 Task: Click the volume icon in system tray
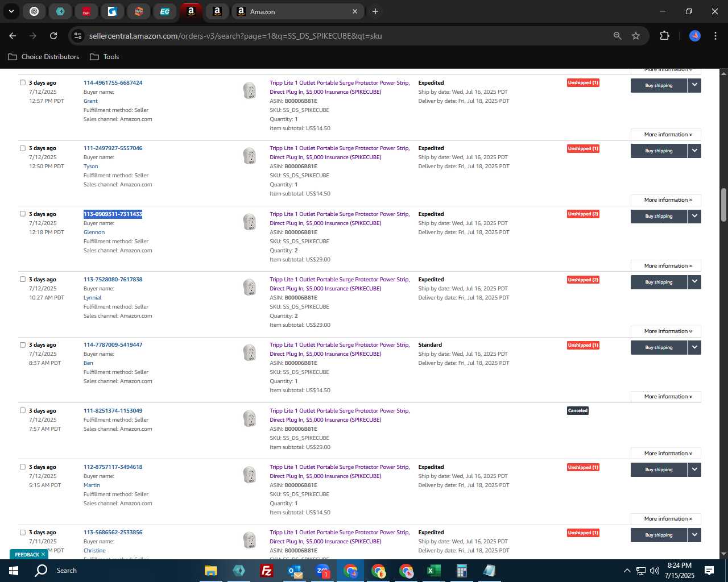click(x=654, y=571)
